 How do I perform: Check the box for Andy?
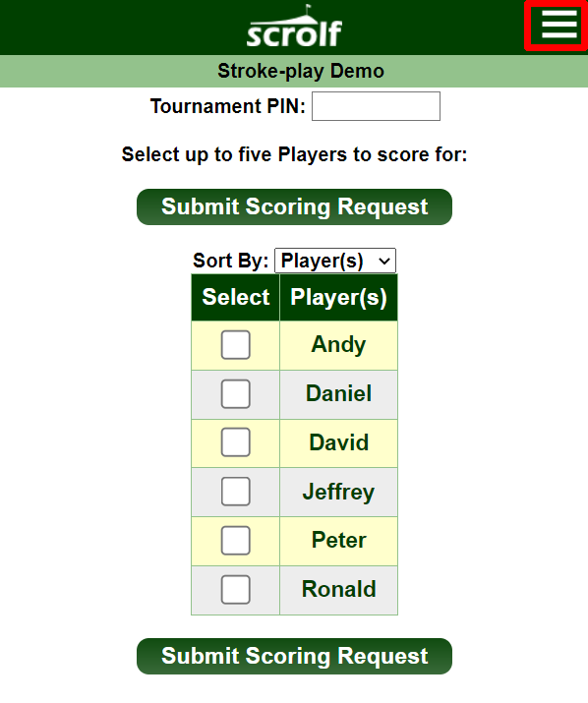pyautogui.click(x=235, y=345)
